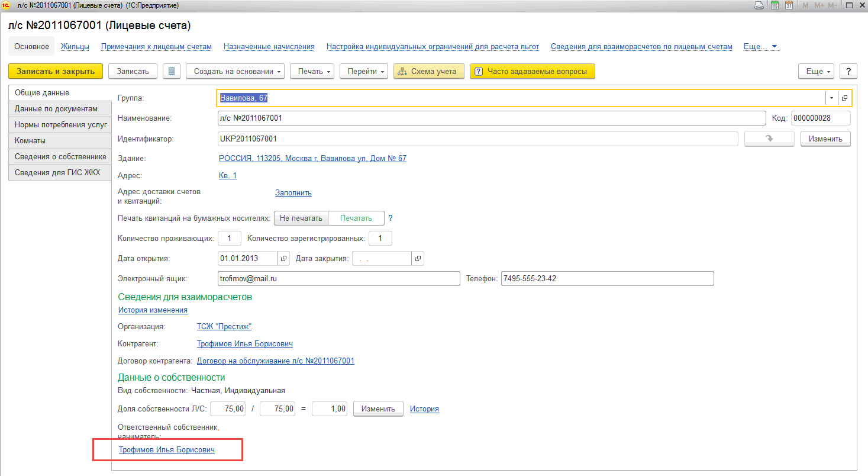Open the Жильцы navigation tab
The width and height of the screenshot is (868, 476).
[75, 46]
